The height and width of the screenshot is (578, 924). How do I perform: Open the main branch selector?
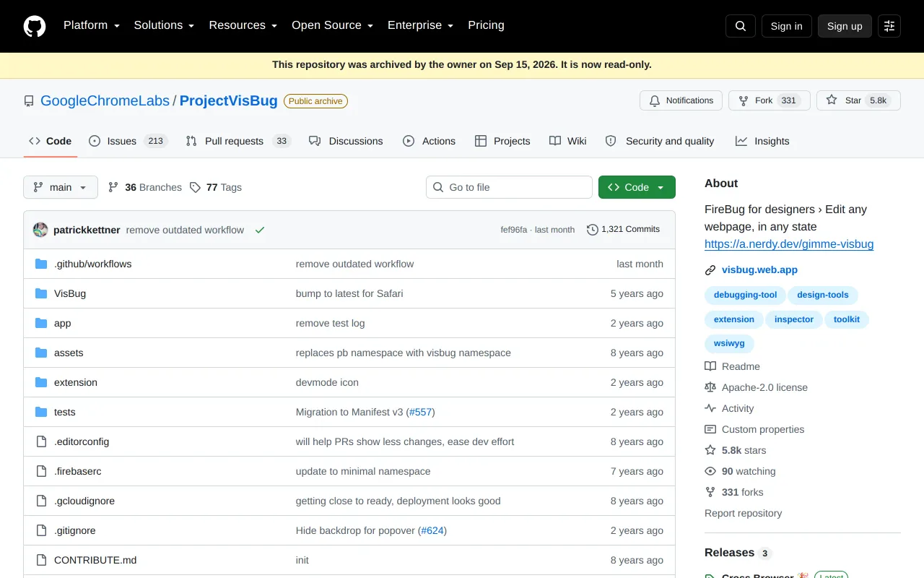click(60, 187)
